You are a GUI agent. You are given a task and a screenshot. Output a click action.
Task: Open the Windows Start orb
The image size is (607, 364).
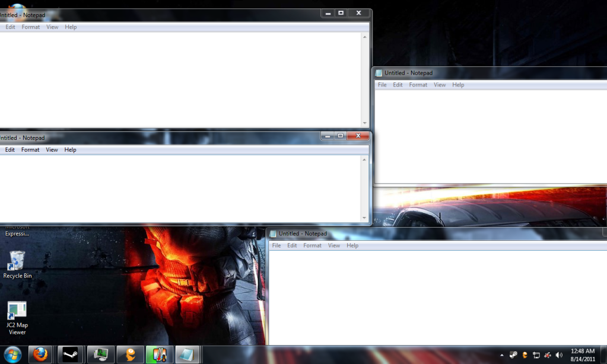coord(12,355)
